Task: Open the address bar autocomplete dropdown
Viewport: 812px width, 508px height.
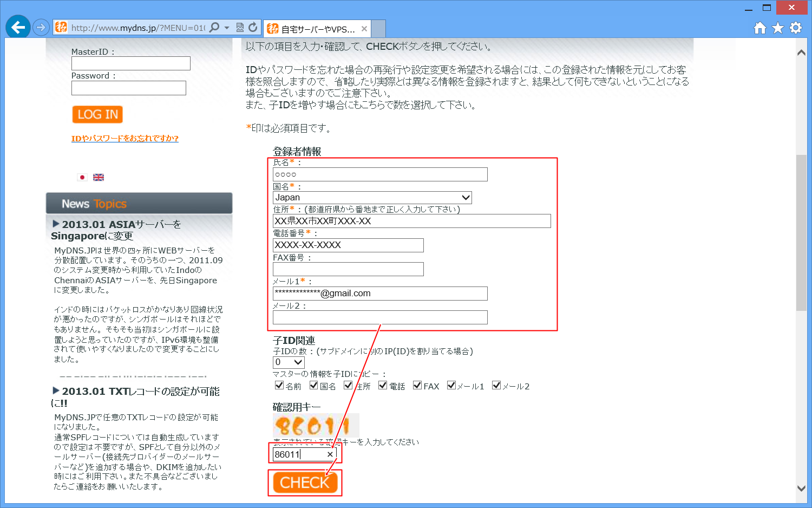Action: pos(228,28)
